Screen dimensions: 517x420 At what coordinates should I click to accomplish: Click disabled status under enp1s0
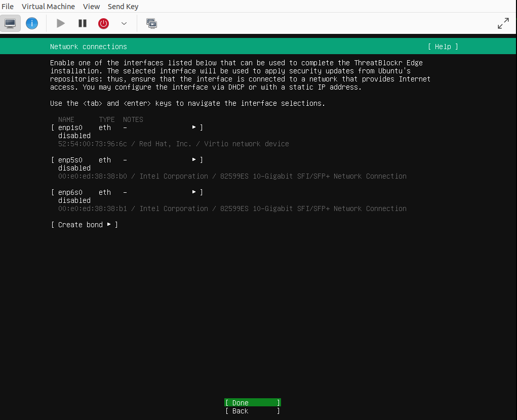pos(74,136)
